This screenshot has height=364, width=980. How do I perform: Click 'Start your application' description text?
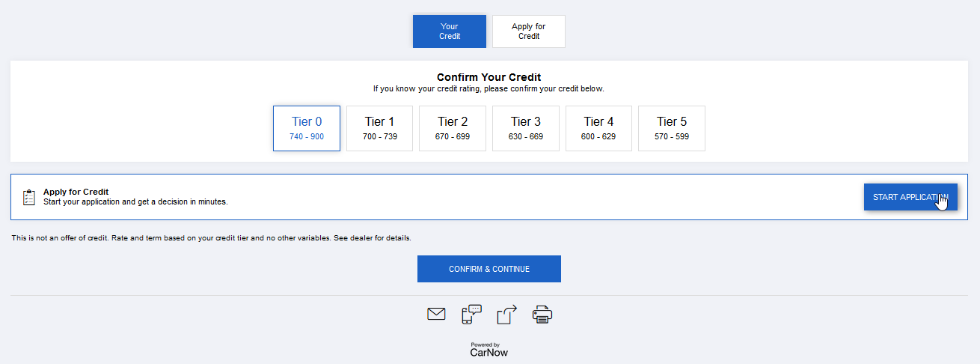[x=135, y=201]
